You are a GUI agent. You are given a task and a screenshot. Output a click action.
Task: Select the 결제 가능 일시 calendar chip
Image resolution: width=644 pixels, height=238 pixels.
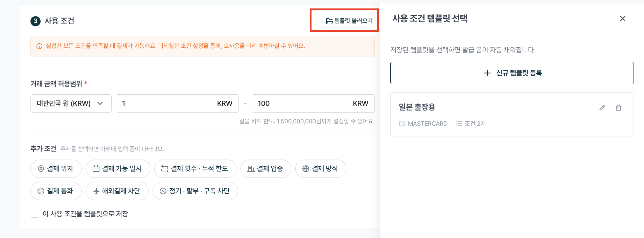click(118, 169)
